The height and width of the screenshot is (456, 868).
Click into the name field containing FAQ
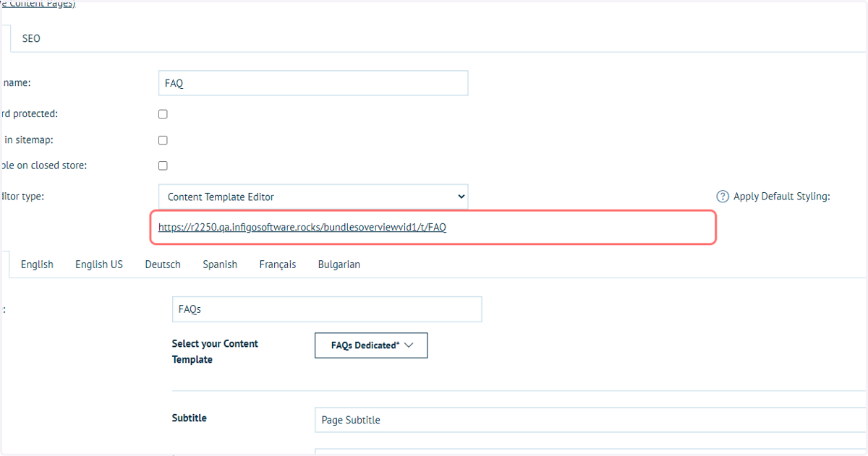click(313, 83)
